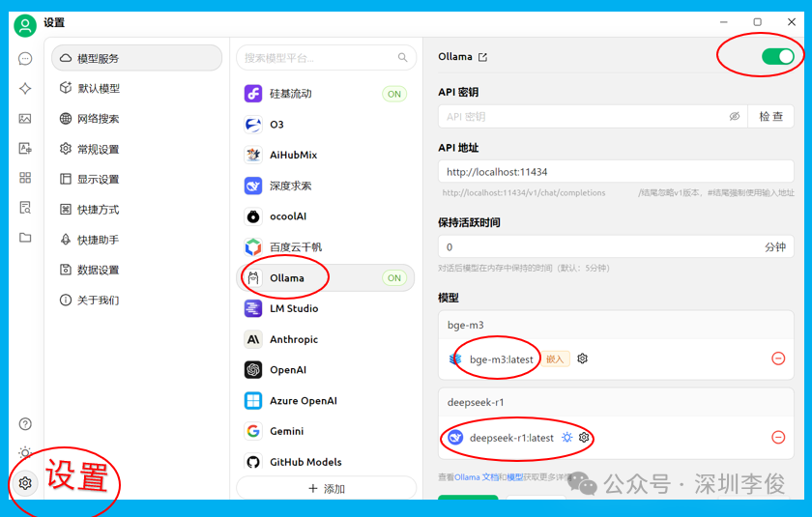Screen dimensions: 812x517
Task: Open the help question mark icon
Action: tap(25, 424)
